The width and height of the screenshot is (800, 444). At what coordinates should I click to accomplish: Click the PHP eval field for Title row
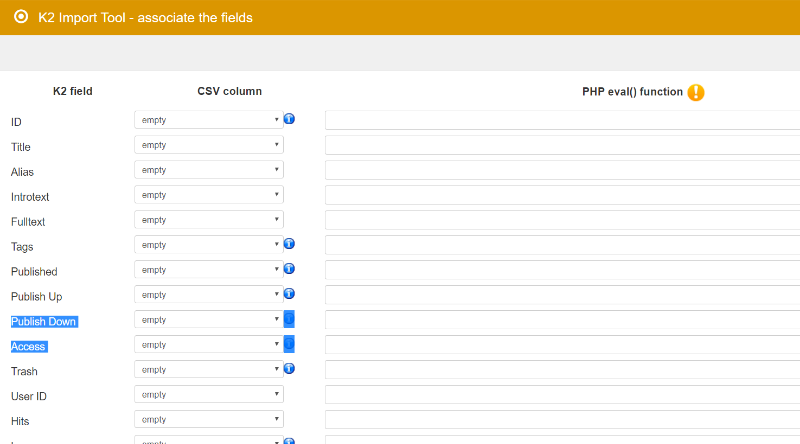(562, 145)
